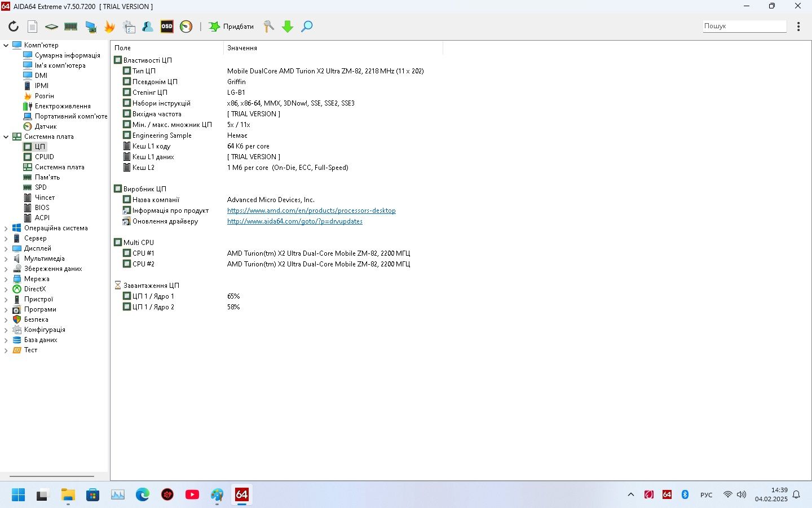Image resolution: width=812 pixels, height=508 pixels.
Task: Select the Датчик sensor tree item
Action: (46, 126)
